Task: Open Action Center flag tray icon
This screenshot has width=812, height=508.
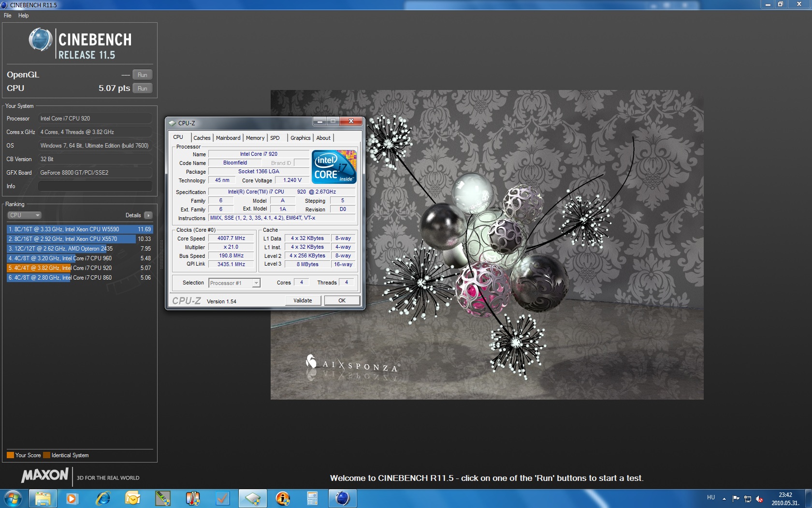Action: click(736, 498)
